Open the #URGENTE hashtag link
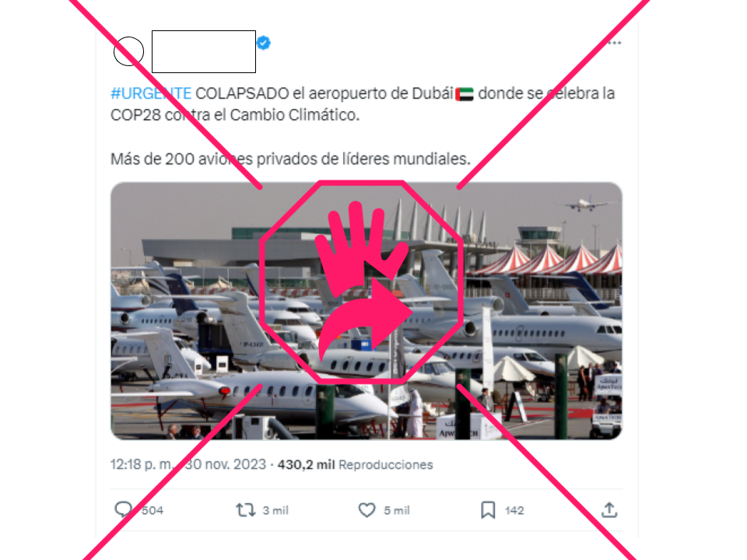This screenshot has height=560, width=747. (x=151, y=93)
